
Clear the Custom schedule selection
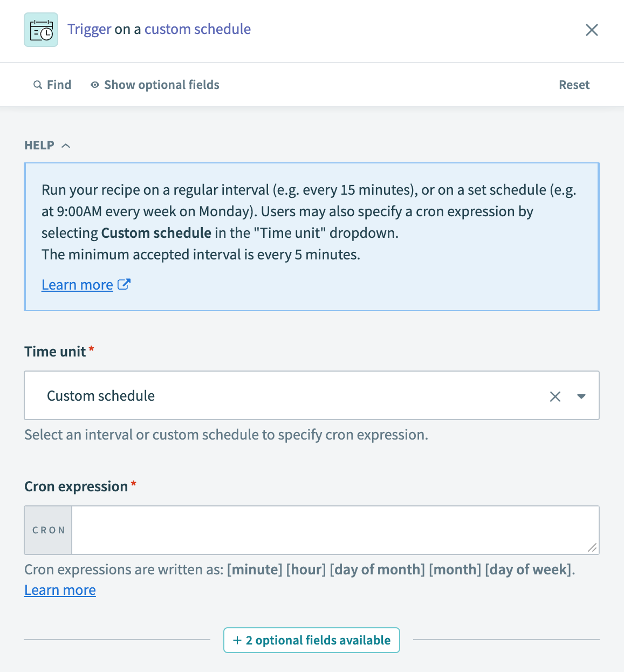pos(555,396)
